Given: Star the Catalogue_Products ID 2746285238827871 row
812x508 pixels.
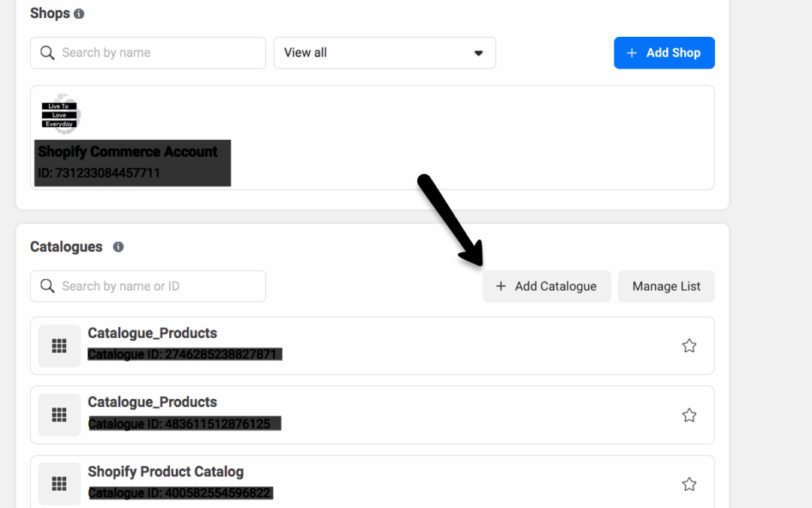Looking at the screenshot, I should point(689,345).
